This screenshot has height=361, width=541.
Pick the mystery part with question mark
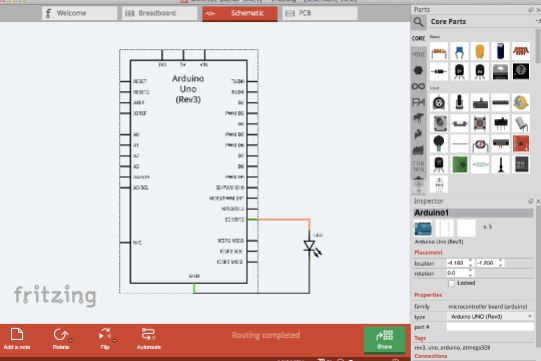tap(521, 71)
